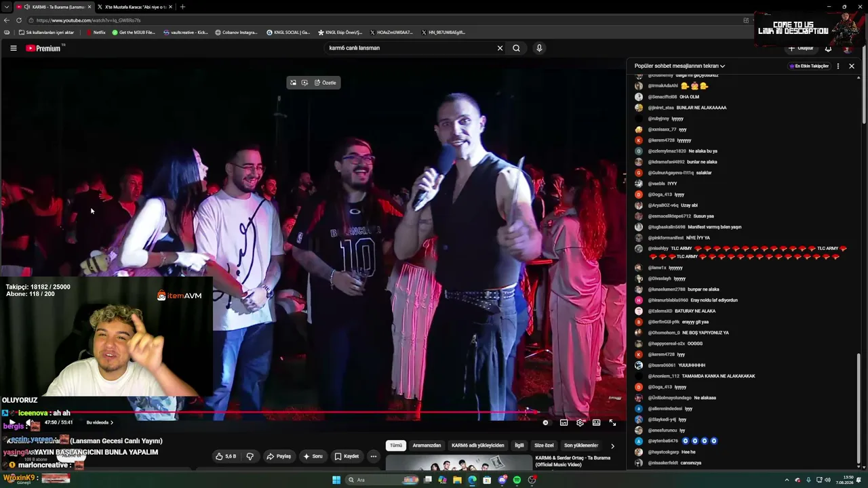868x488 pixels.
Task: Open Discord from the taskbar
Action: (502, 480)
